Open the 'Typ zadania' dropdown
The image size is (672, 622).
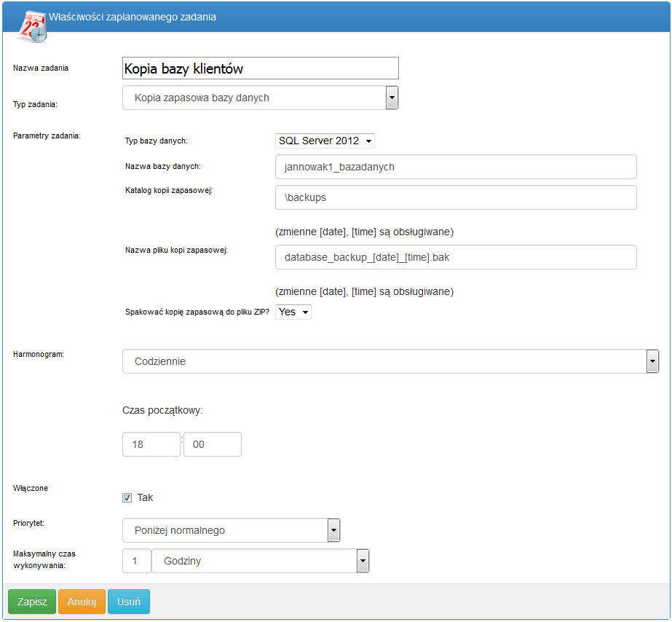(x=260, y=98)
